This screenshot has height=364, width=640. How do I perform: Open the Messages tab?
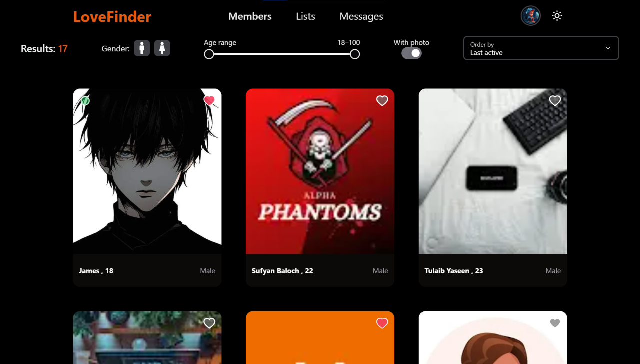361,16
